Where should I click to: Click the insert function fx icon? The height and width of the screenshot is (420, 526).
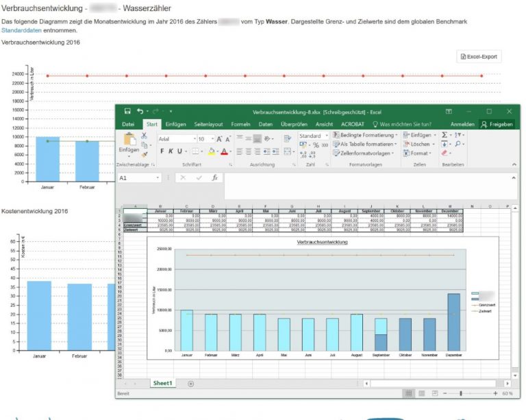coord(215,177)
